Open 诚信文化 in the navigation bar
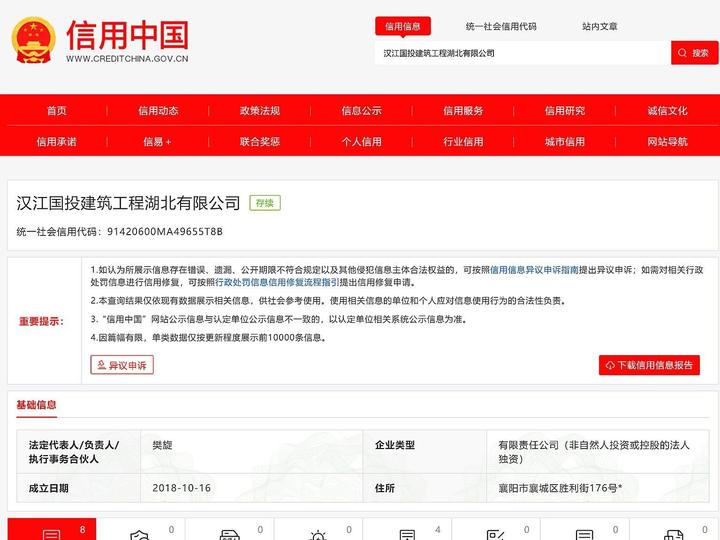The height and width of the screenshot is (540, 720). (x=667, y=111)
